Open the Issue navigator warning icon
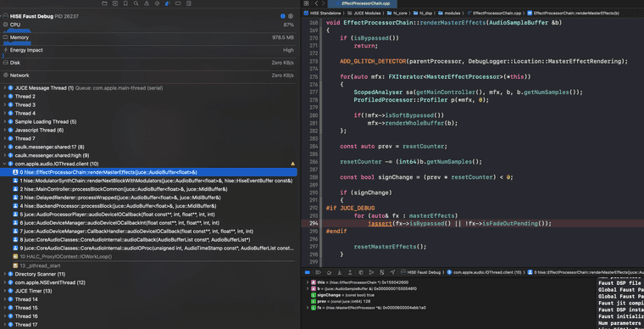 [x=147, y=3]
